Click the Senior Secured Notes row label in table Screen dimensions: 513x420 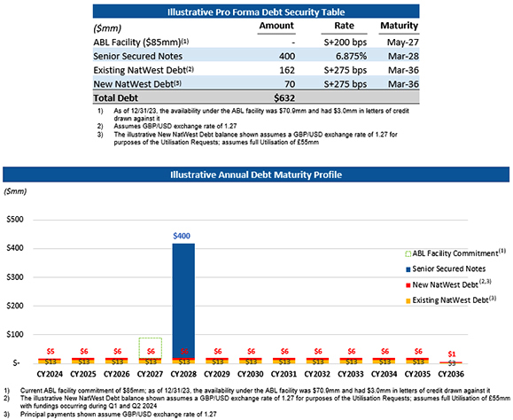(137, 56)
